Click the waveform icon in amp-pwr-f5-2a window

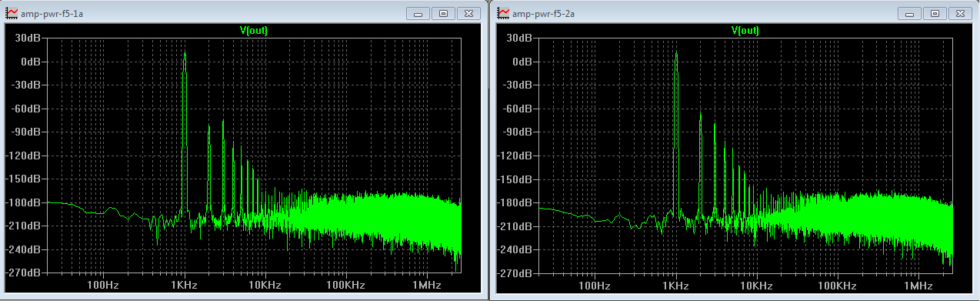[x=503, y=13]
